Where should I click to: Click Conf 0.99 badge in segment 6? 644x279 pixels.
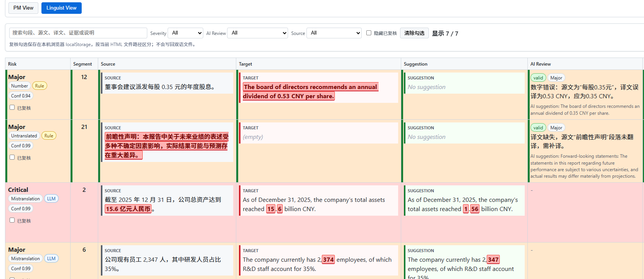(21, 269)
